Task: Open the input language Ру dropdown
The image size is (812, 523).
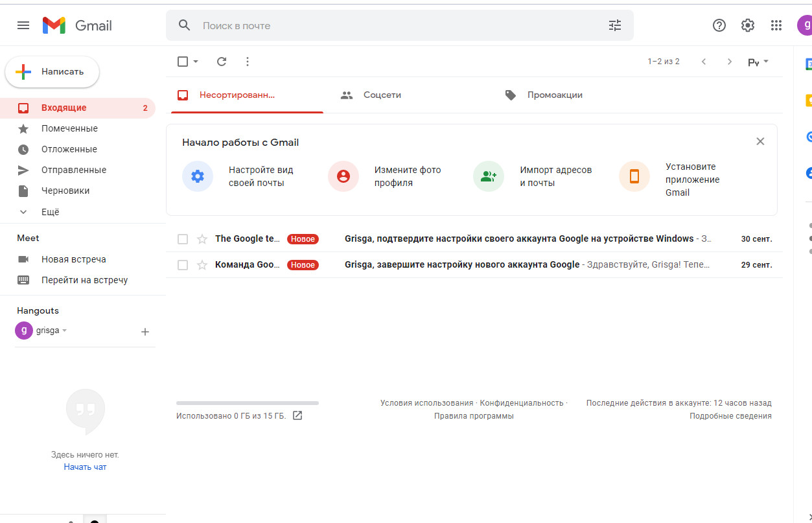Action: click(758, 62)
